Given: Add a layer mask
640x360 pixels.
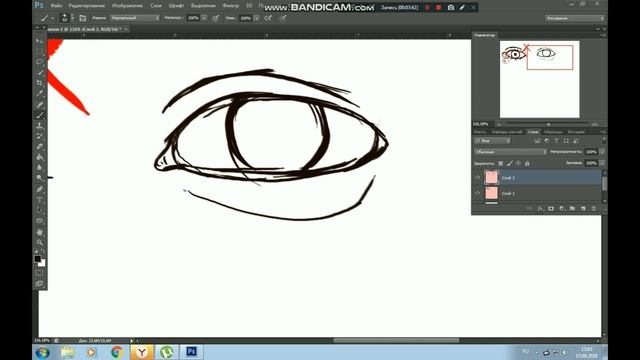Looking at the screenshot, I should coord(551,209).
